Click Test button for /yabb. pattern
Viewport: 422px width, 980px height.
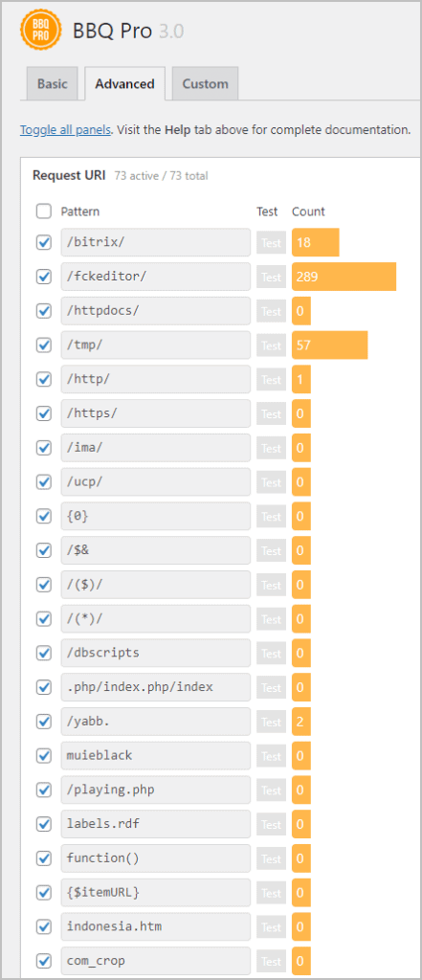[271, 722]
